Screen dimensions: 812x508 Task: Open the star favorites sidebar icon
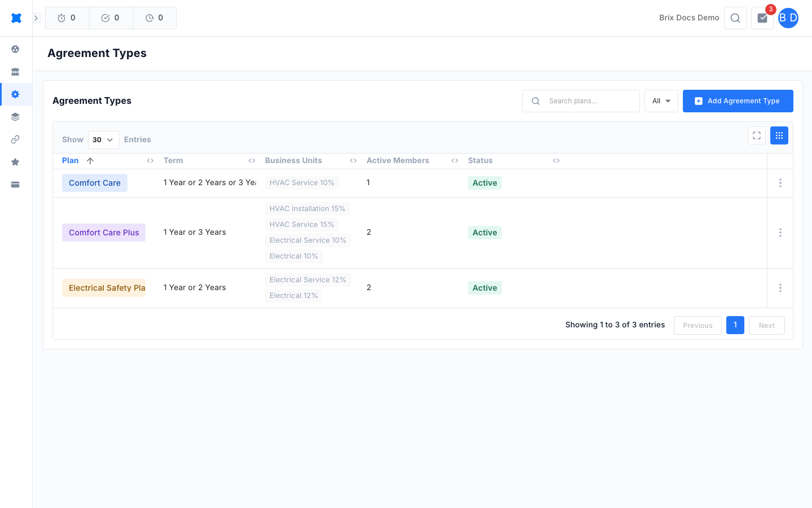pyautogui.click(x=15, y=162)
